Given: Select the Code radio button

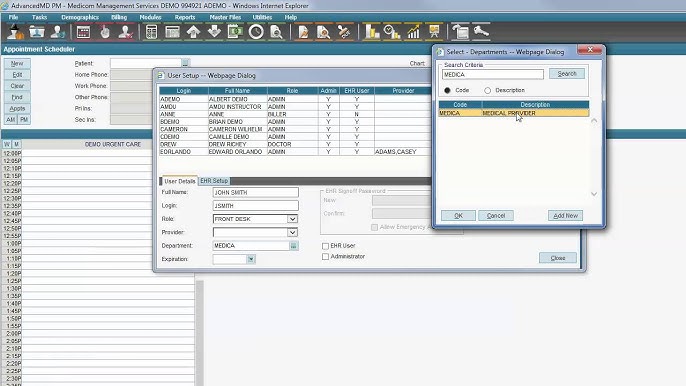Looking at the screenshot, I should tap(447, 90).
